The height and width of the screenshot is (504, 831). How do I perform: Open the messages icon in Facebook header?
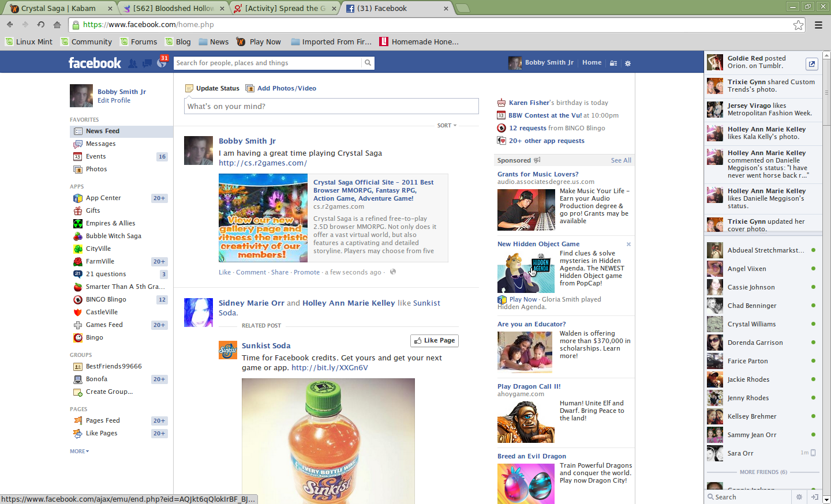[x=147, y=63]
